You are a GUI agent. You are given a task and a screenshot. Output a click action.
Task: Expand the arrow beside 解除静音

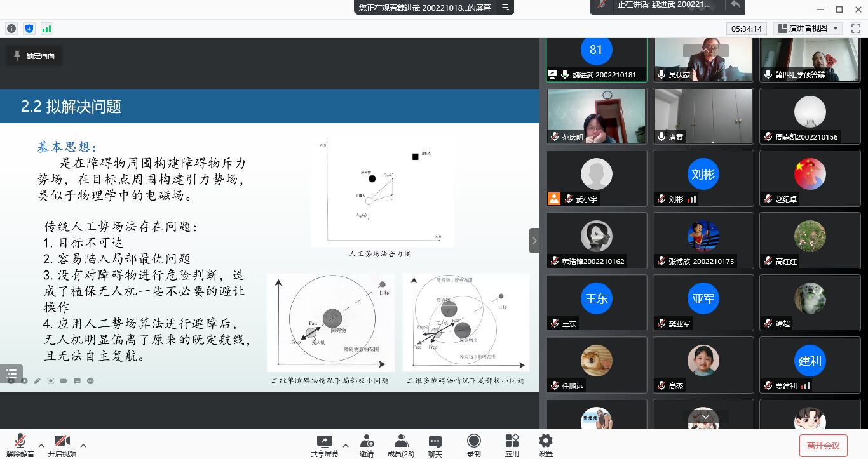pyautogui.click(x=41, y=445)
